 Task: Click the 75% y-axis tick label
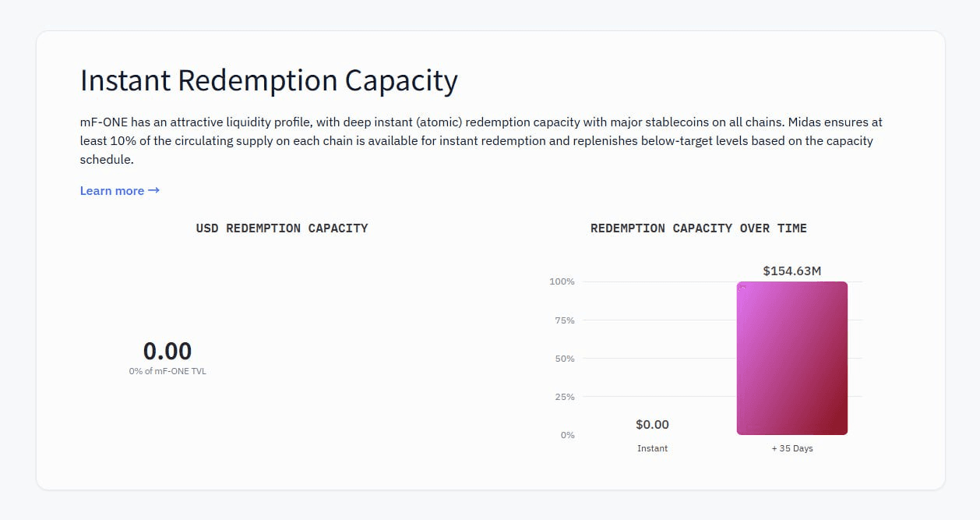563,320
